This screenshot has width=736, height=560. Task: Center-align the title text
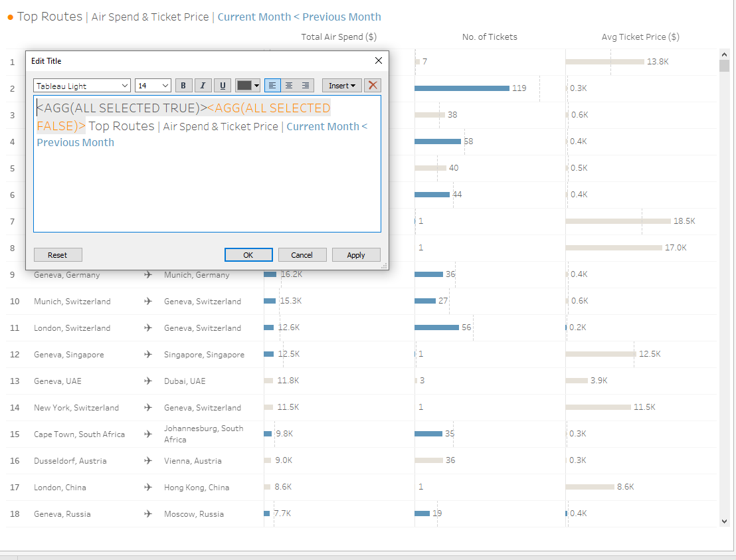tap(289, 86)
